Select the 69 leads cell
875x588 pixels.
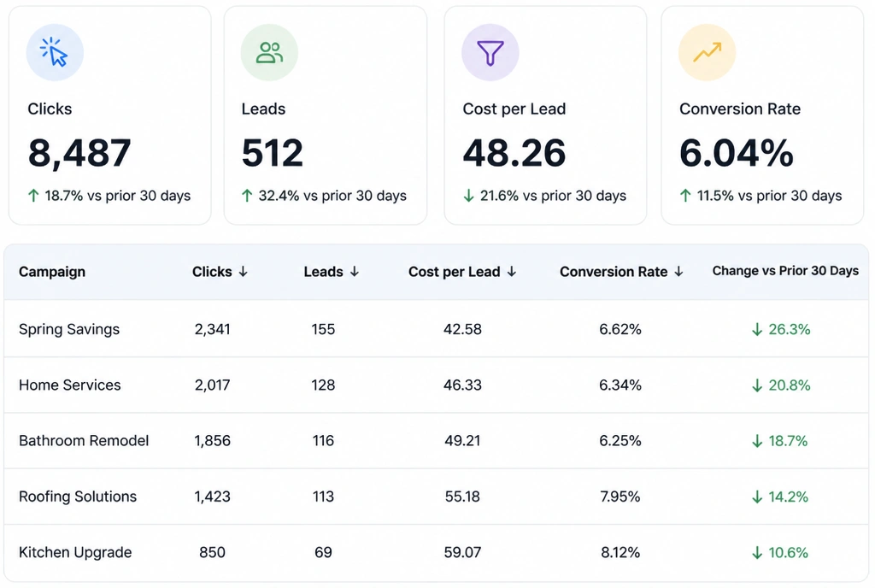point(323,552)
